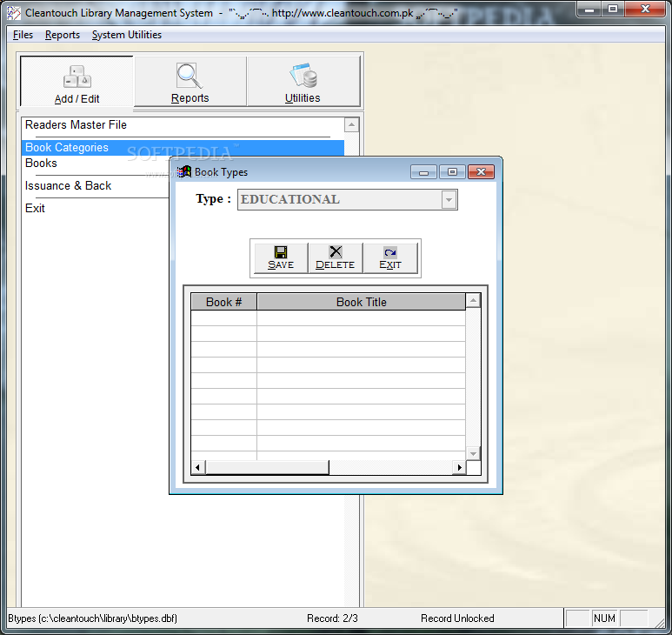The image size is (672, 635).
Task: Click the Btypes file path in status bar
Action: click(x=92, y=618)
